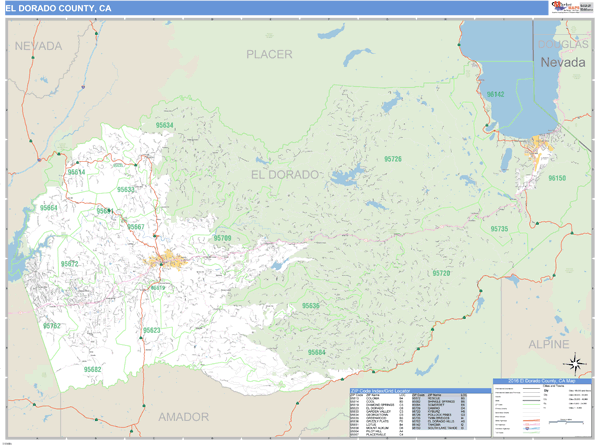Click the GARDEN VALLEY row in ZIP index
The width and height of the screenshot is (600, 445).
coord(377,411)
